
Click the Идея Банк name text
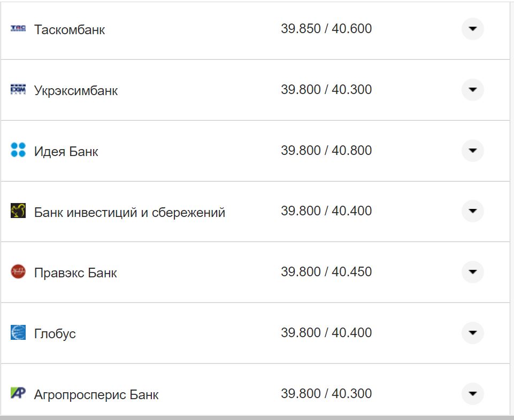[66, 150]
